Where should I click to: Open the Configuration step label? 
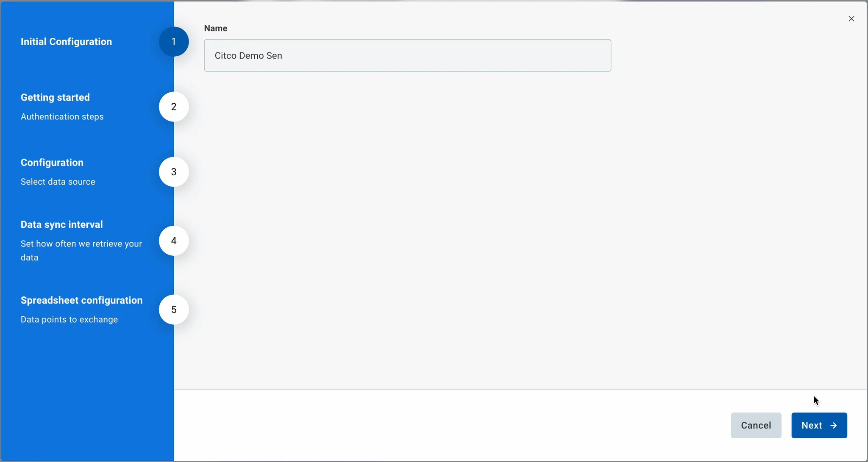coord(52,163)
